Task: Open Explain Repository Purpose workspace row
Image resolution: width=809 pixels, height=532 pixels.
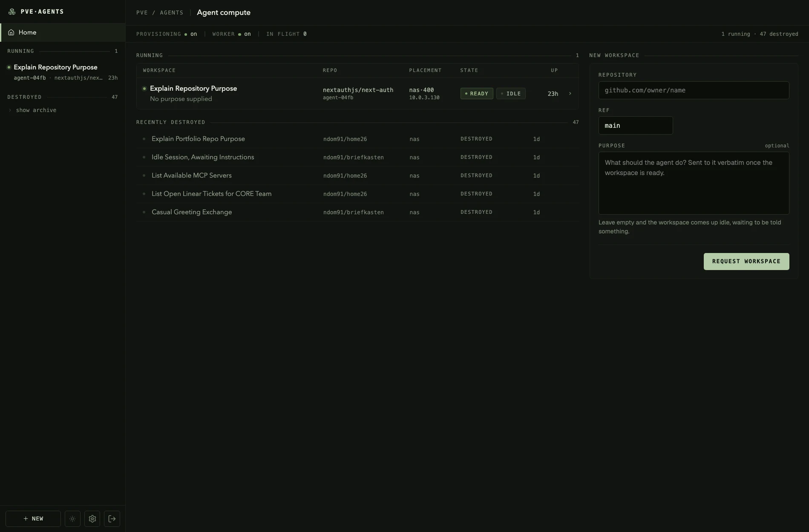Action: pos(357,94)
